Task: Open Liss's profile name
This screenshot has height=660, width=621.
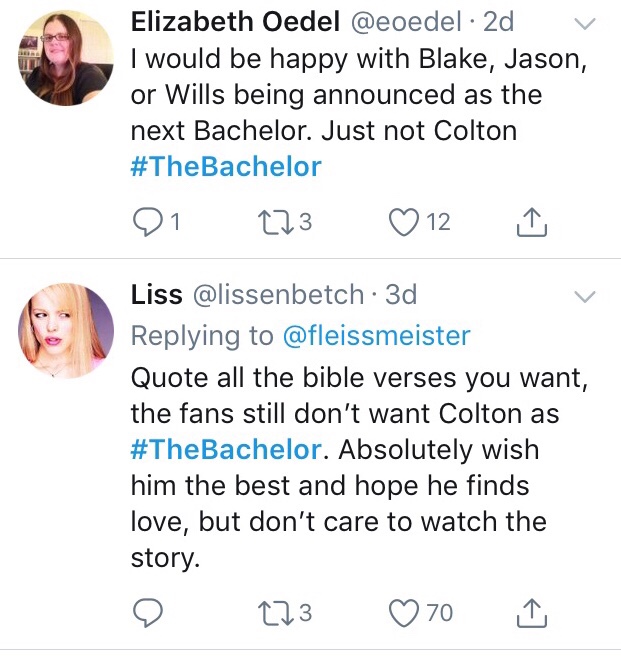Action: 157,294
